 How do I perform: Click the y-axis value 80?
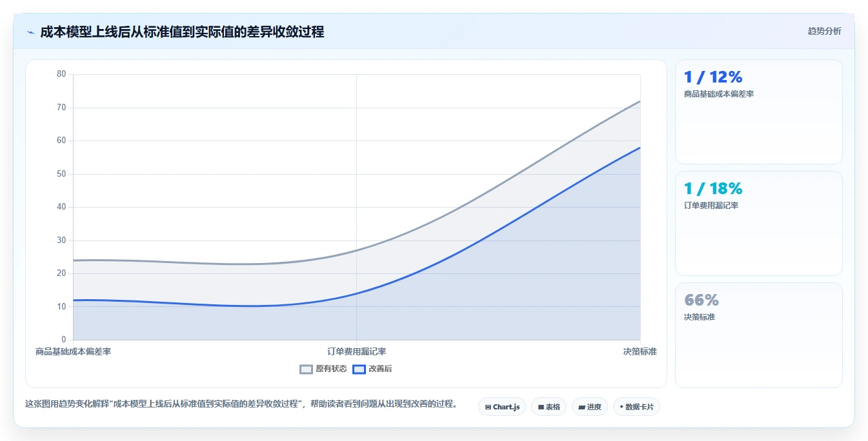61,74
